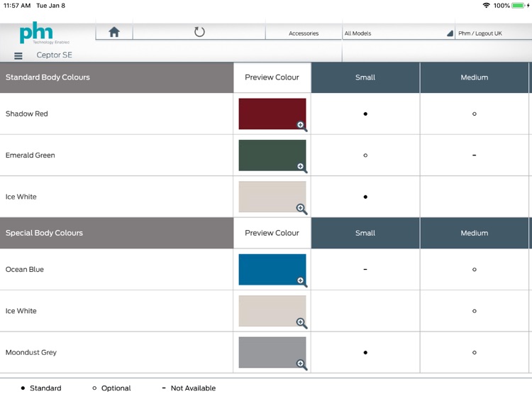Open the hamburger menu beside Ceptor SE

point(18,55)
